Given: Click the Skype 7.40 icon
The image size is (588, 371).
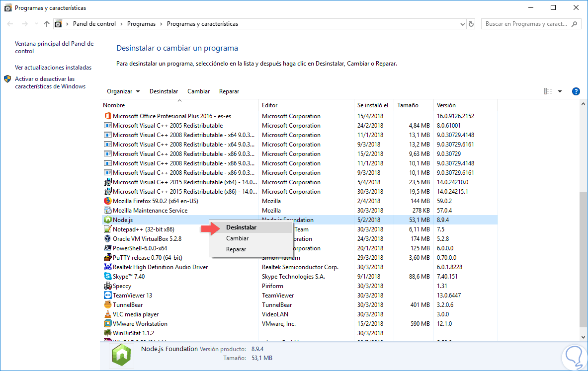Looking at the screenshot, I should coord(108,276).
